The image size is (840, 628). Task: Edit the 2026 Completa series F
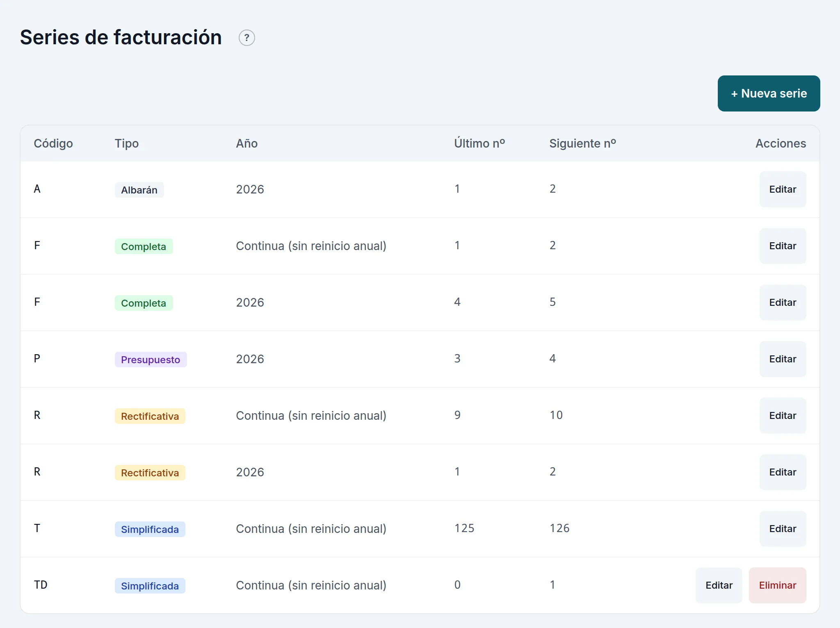click(x=783, y=303)
